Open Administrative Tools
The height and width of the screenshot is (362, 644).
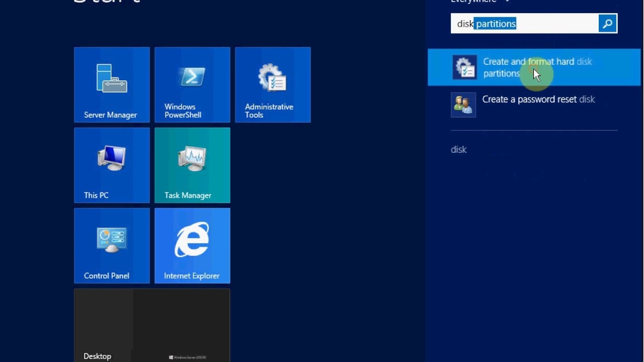pos(272,84)
